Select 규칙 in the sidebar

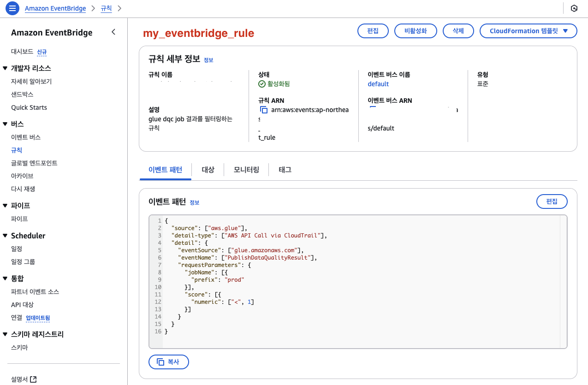[x=17, y=150]
